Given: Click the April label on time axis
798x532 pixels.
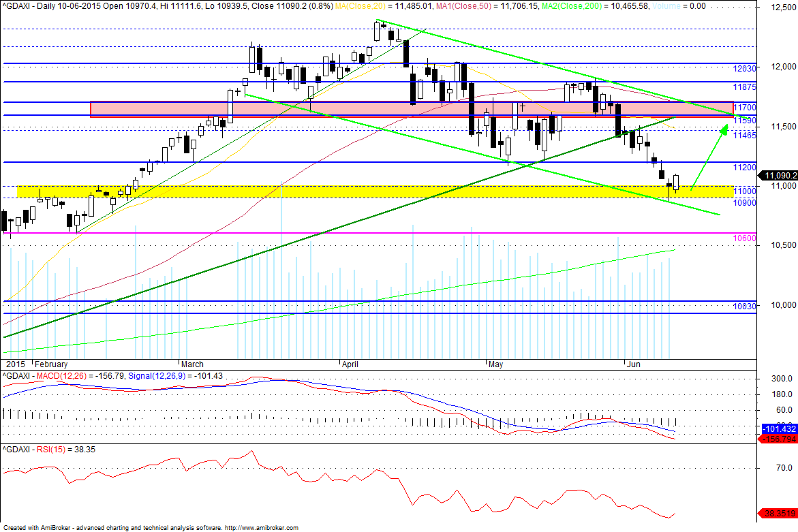Looking at the screenshot, I should [350, 364].
